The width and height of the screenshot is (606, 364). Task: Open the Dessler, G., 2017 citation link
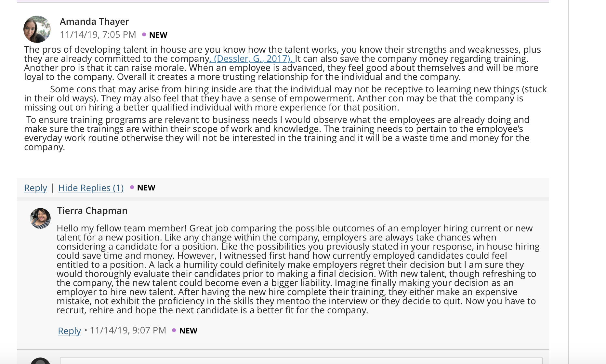coord(252,58)
